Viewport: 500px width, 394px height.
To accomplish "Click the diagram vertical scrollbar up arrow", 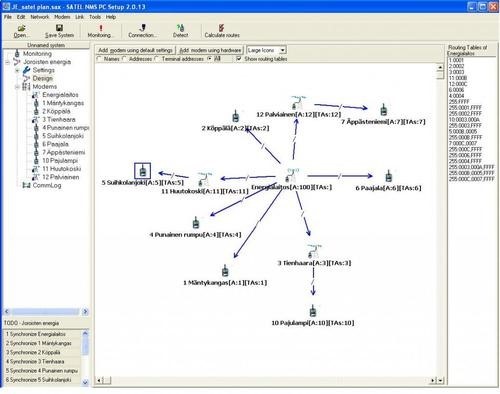I will tap(440, 67).
